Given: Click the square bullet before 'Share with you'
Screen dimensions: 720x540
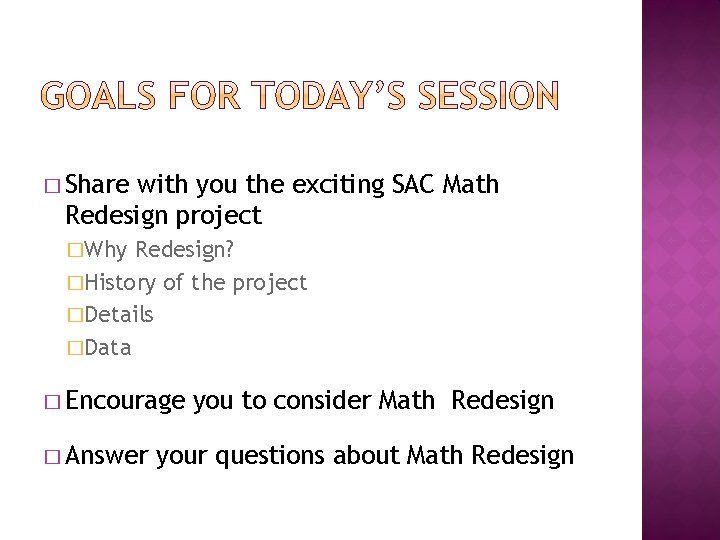Looking at the screenshot, I should (52, 186).
